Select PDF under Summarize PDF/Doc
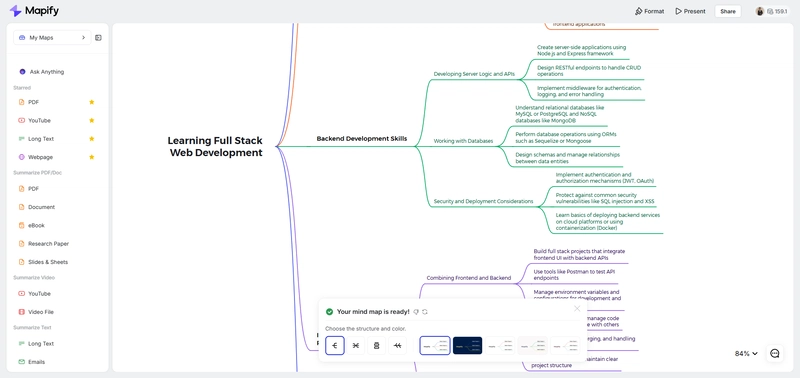The width and height of the screenshot is (800, 378). pyautogui.click(x=34, y=189)
